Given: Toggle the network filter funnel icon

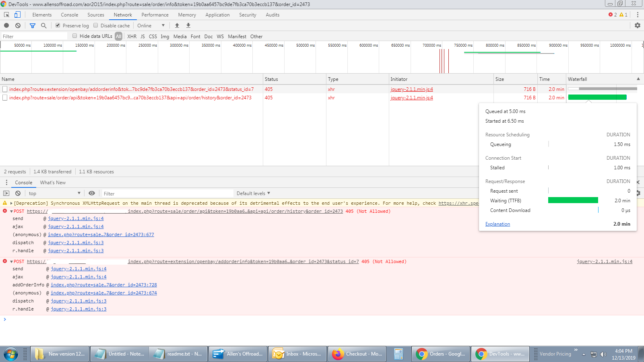Looking at the screenshot, I should click(x=33, y=25).
